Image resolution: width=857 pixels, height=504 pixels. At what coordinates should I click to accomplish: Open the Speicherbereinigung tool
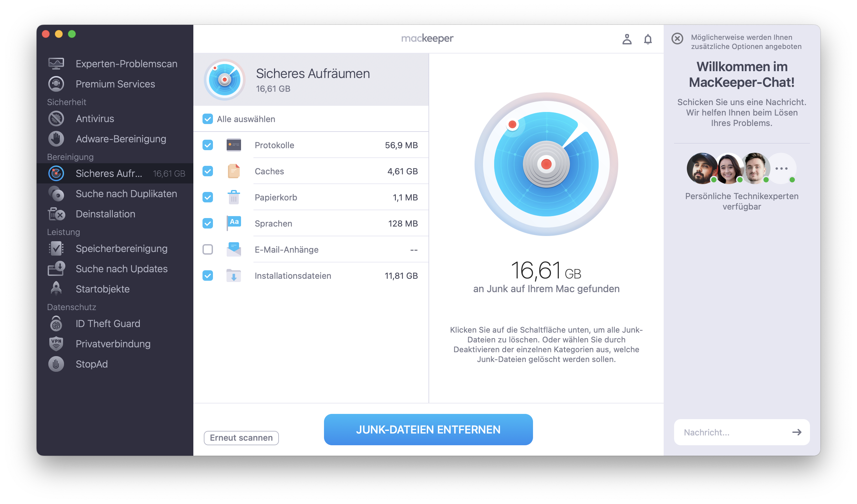pyautogui.click(x=121, y=248)
